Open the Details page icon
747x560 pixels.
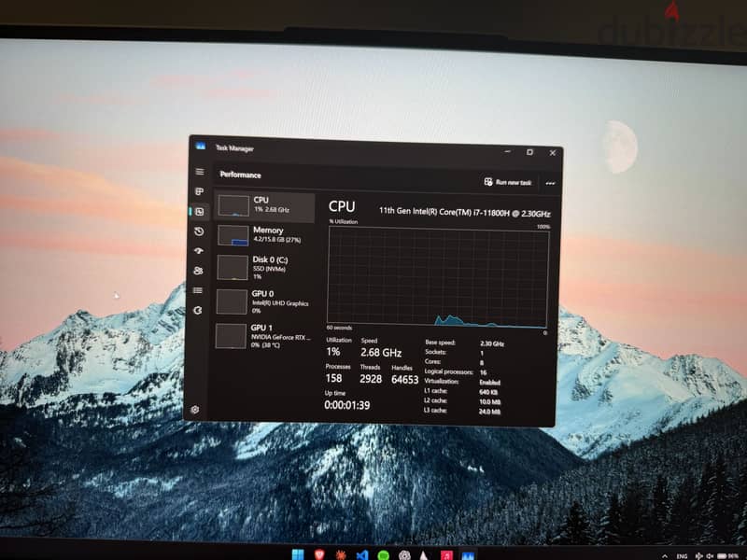pyautogui.click(x=198, y=290)
